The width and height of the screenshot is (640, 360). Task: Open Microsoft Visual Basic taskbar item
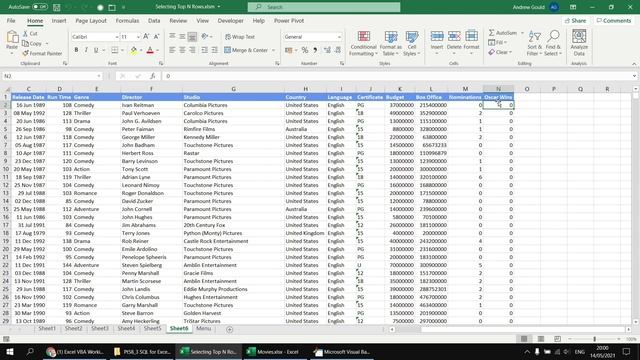click(341, 351)
